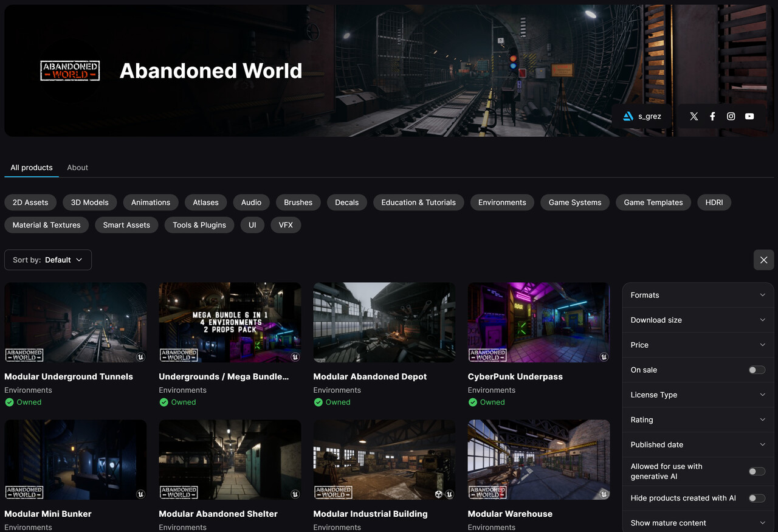Select Material & Textures chip
778x532 pixels.
pos(47,225)
